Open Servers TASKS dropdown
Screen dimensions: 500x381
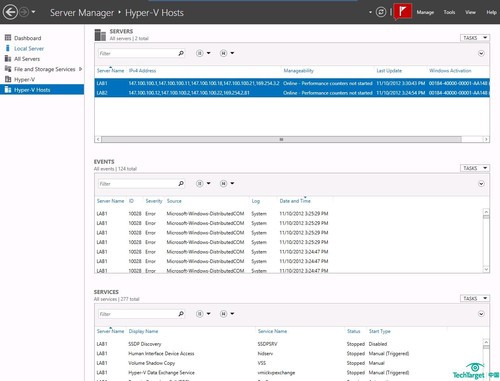(475, 38)
